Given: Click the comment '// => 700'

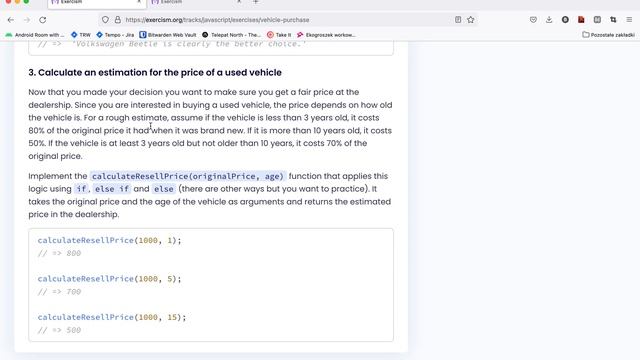Looking at the screenshot, I should [x=59, y=292].
